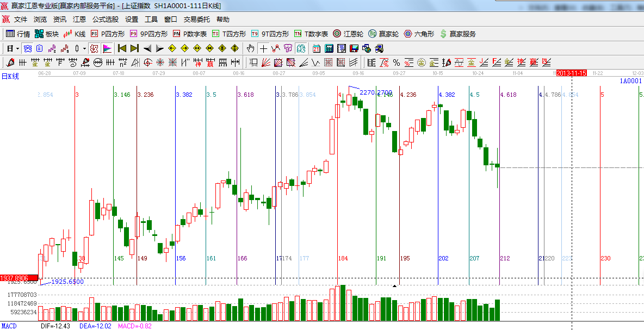Jump to first bar with skip-to-start arrow
The image size is (644, 330).
click(122, 48)
